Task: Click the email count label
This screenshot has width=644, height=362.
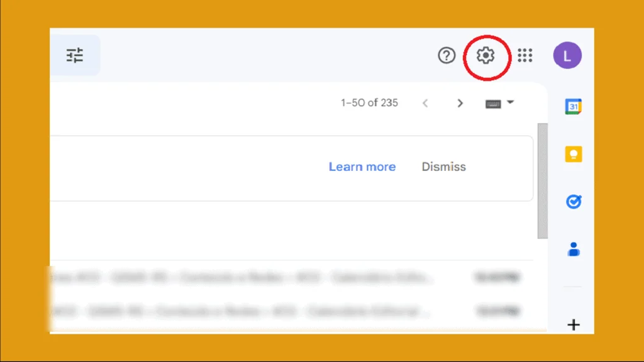Action: pos(369,103)
